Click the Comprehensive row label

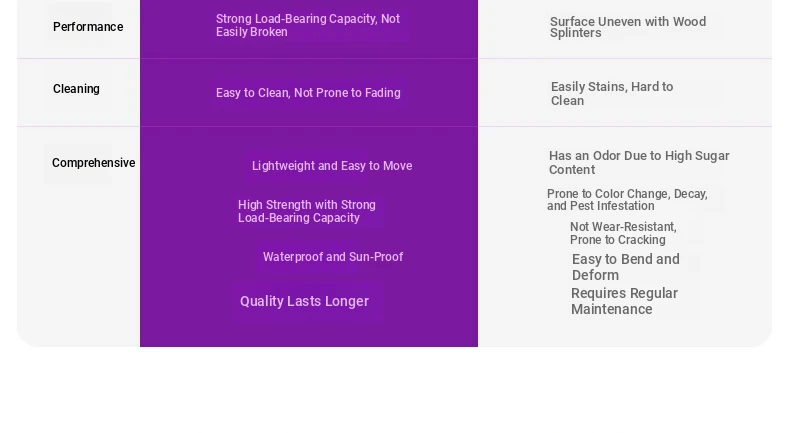pos(93,163)
